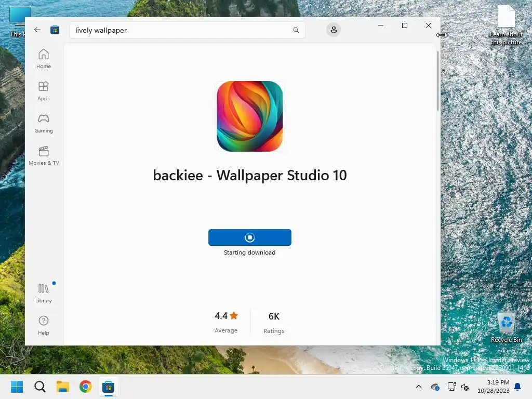Click the lively wallpaper search field
The image size is (532, 399).
tap(187, 30)
